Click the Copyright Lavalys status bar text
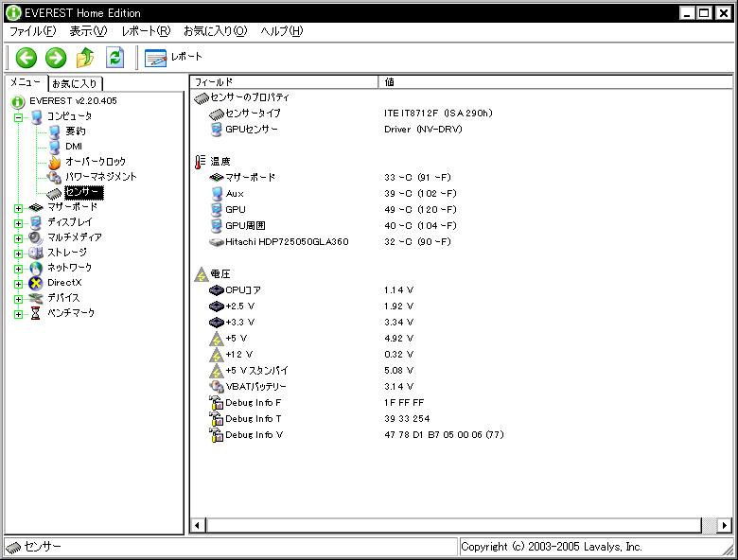The width and height of the screenshot is (738, 560). (552, 547)
